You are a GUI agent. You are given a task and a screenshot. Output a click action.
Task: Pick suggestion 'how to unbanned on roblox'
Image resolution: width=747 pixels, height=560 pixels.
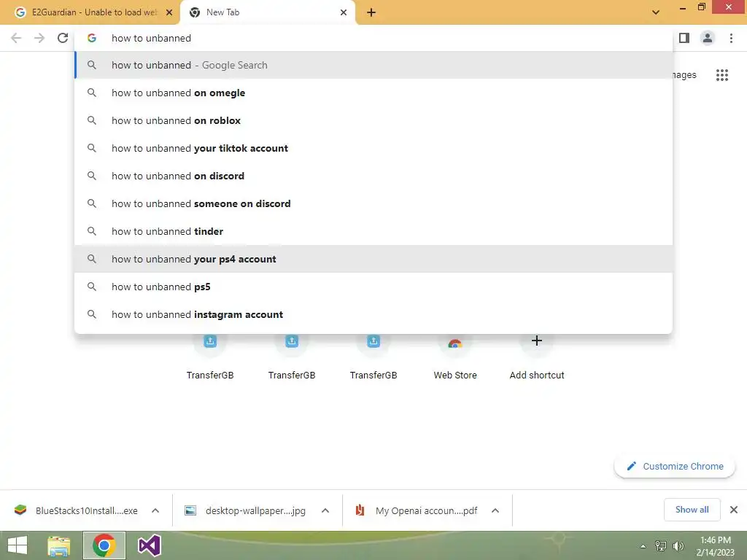(373, 120)
